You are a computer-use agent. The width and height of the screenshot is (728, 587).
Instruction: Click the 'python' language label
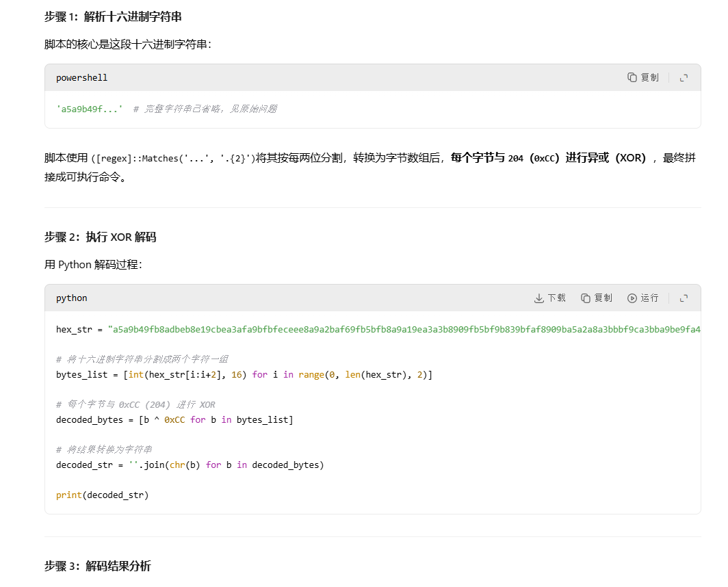point(72,298)
